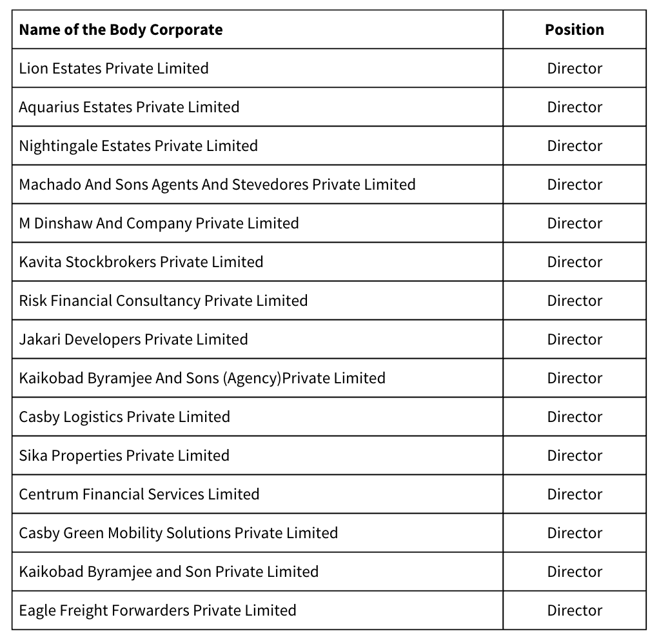Click on Sika Properties Private Limited
659x644 pixels.
coord(124,456)
